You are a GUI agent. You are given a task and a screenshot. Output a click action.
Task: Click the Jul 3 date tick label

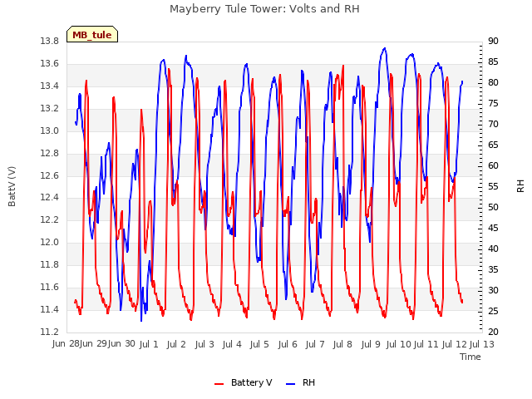click(204, 344)
